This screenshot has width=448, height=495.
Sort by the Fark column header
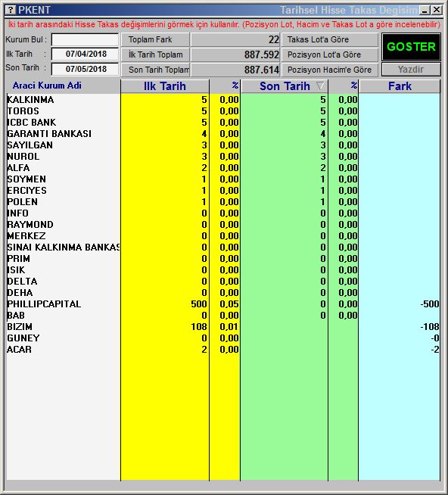(x=400, y=86)
